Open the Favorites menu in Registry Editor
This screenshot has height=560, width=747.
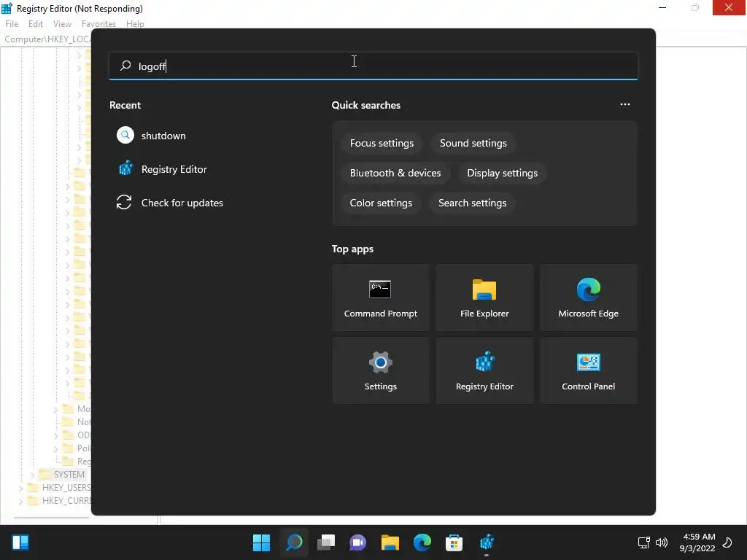pyautogui.click(x=98, y=24)
